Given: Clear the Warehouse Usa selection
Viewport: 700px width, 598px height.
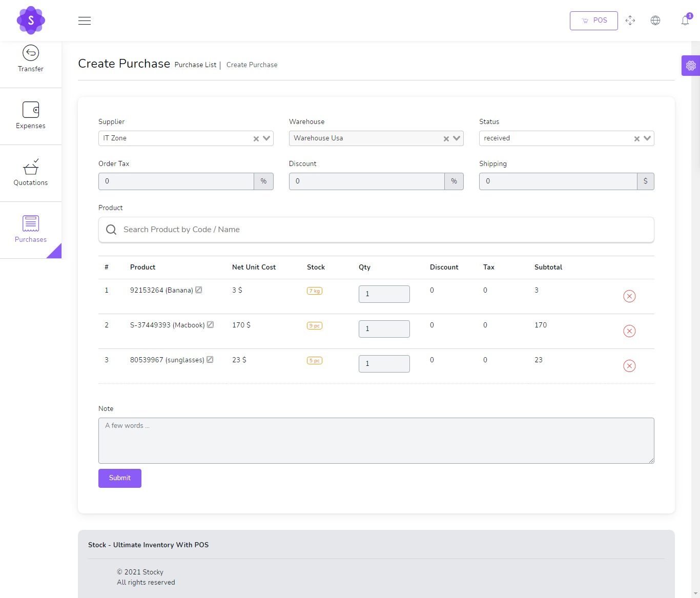Looking at the screenshot, I should point(446,138).
